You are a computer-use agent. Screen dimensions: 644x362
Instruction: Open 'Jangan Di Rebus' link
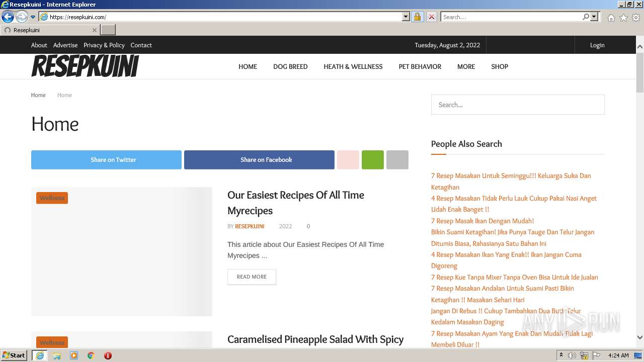click(506, 316)
